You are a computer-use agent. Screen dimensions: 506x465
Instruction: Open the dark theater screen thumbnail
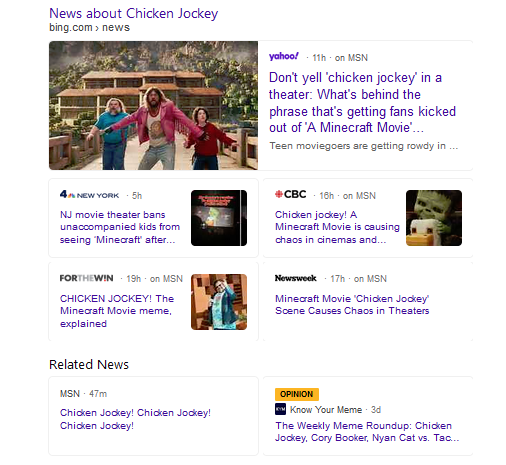click(x=219, y=218)
